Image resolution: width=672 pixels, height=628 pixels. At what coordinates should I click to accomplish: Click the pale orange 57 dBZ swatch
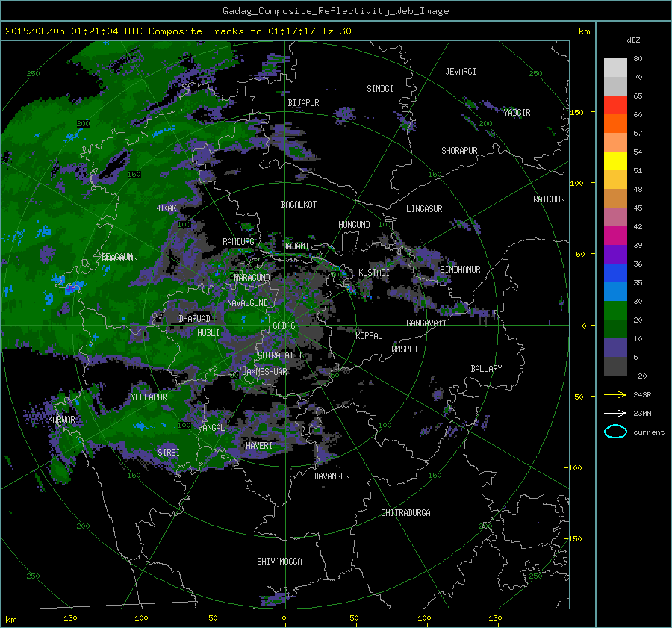(615, 143)
